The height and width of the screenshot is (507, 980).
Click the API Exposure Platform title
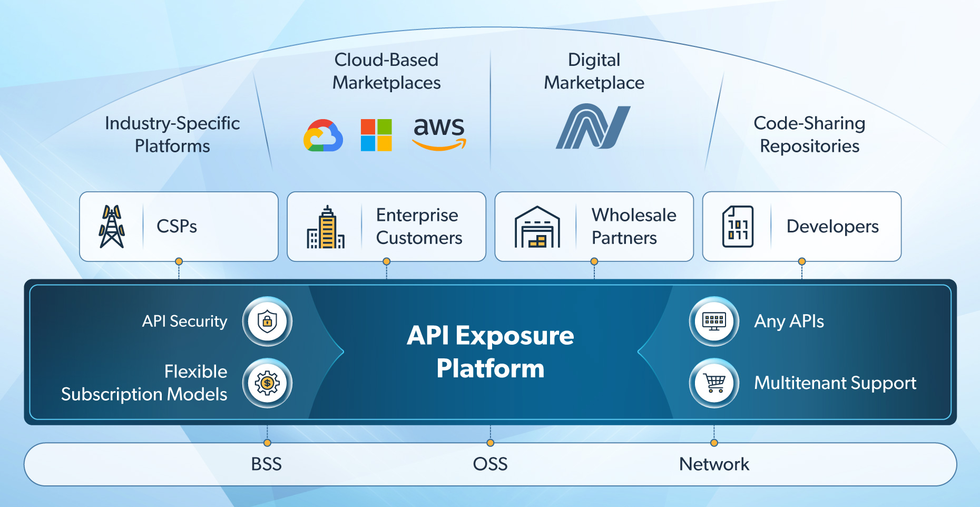tap(490, 352)
